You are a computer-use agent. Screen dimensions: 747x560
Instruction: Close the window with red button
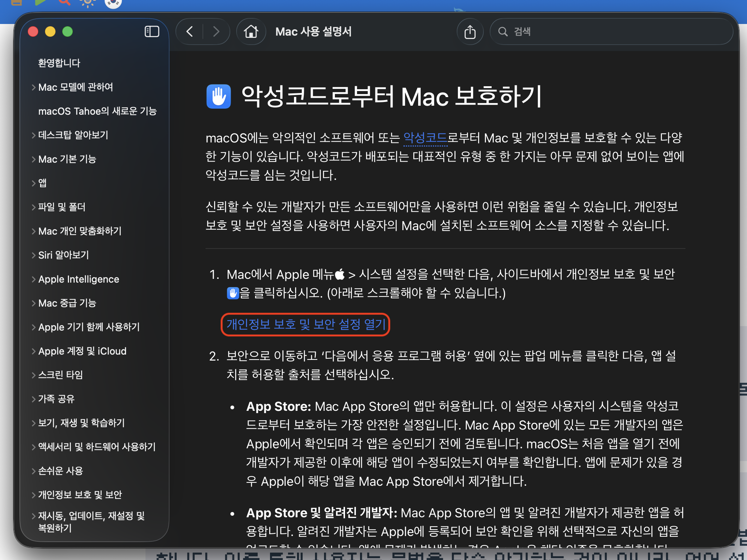[33, 31]
